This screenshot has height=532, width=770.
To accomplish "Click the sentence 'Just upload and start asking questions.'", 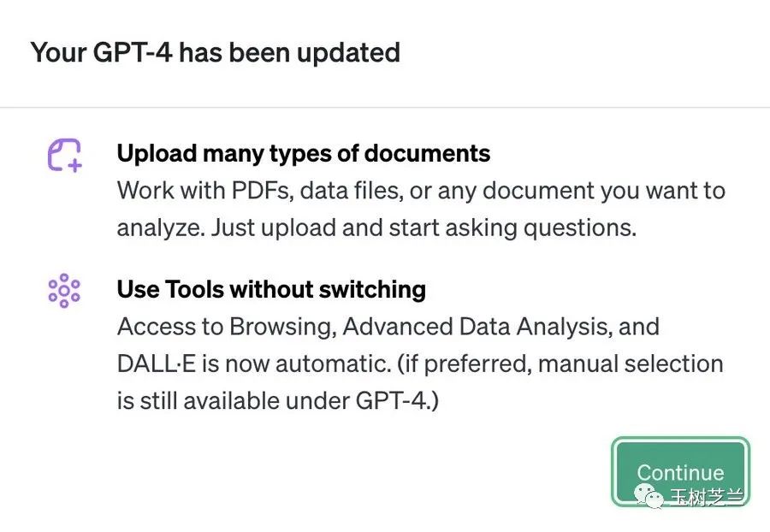I will [x=423, y=228].
